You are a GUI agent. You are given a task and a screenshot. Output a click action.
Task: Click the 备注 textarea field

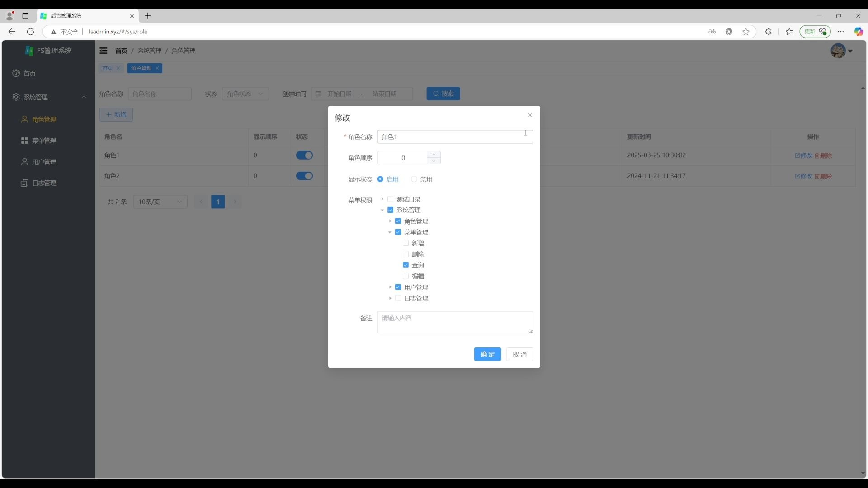pyautogui.click(x=455, y=322)
